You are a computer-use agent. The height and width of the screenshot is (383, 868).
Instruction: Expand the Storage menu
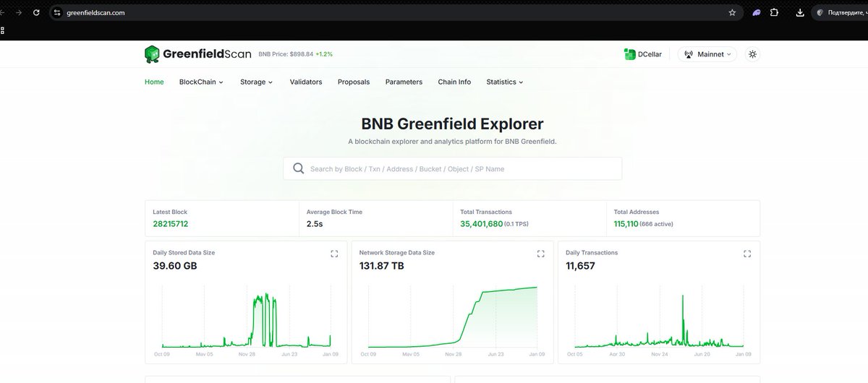256,82
